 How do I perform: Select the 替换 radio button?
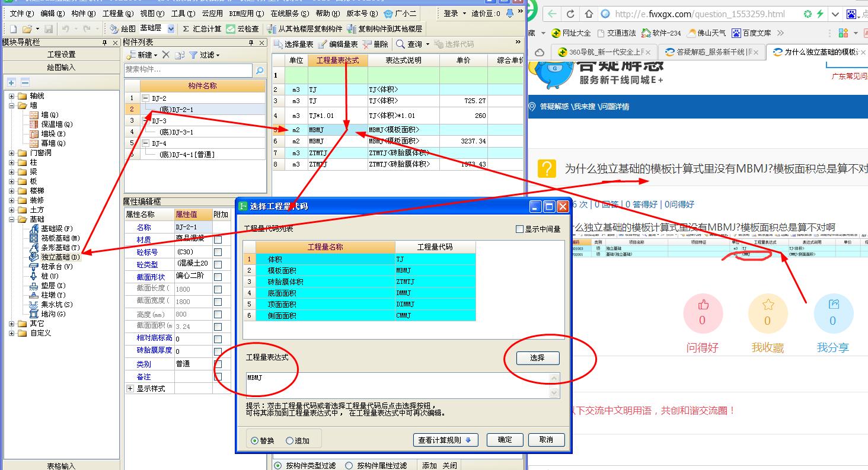255,440
